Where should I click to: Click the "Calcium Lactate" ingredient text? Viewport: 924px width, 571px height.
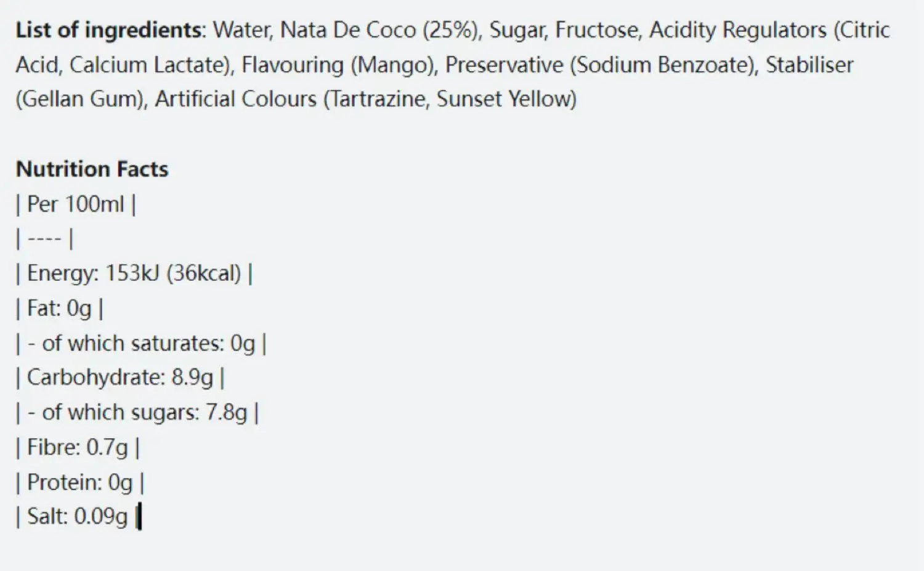149,65
